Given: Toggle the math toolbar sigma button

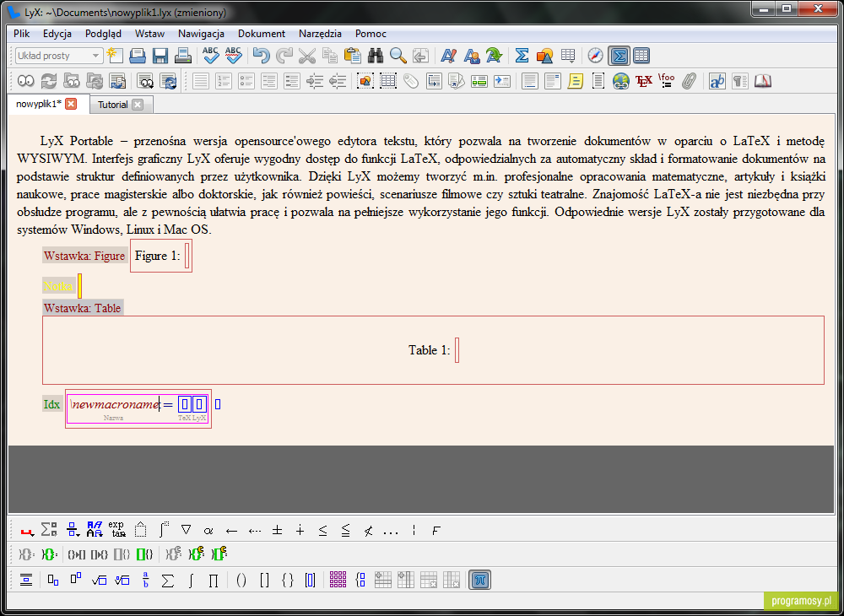Looking at the screenshot, I should (x=619, y=56).
